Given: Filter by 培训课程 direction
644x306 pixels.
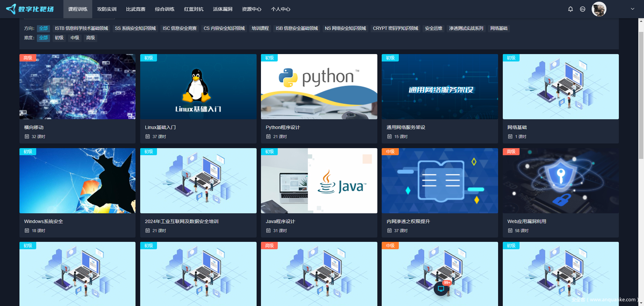Looking at the screenshot, I should (260, 29).
